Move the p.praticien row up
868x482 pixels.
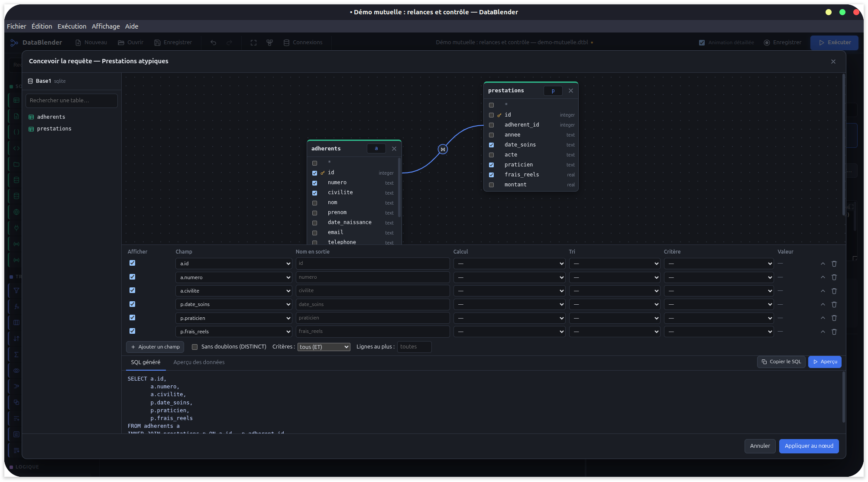(823, 318)
